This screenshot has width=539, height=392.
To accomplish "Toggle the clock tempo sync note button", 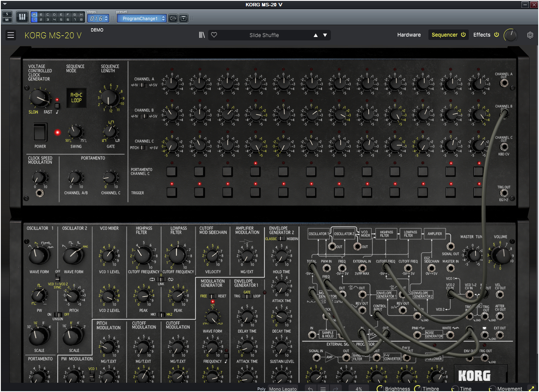I will click(57, 106).
